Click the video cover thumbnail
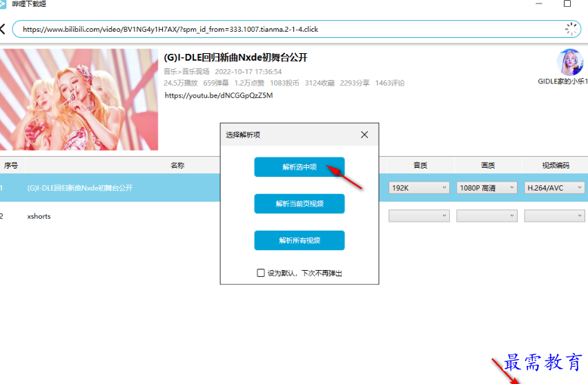Image resolution: width=588 pixels, height=384 pixels. (79, 99)
